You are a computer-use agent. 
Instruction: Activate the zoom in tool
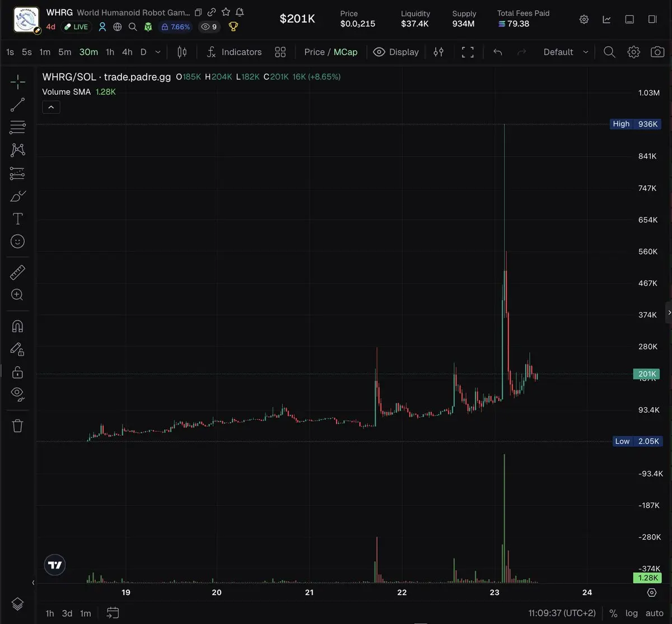(x=17, y=295)
